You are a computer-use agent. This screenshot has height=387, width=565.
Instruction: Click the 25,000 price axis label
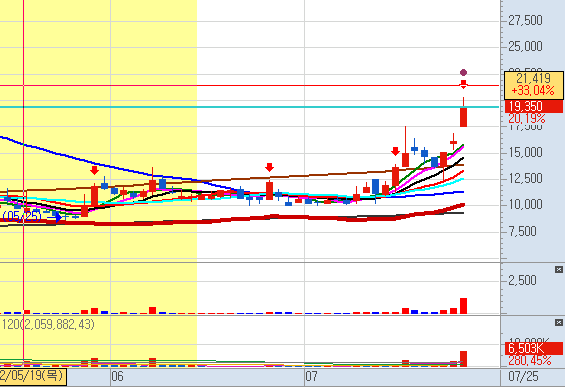[525, 46]
